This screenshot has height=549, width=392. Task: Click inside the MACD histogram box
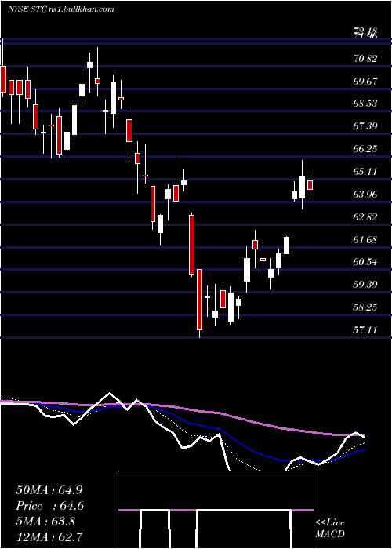[x=216, y=510]
